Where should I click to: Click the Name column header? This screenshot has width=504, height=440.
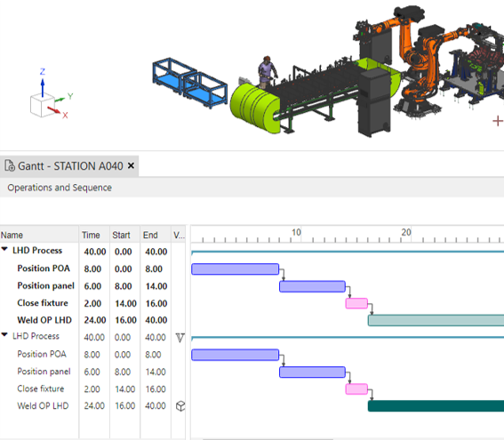pyautogui.click(x=39, y=235)
